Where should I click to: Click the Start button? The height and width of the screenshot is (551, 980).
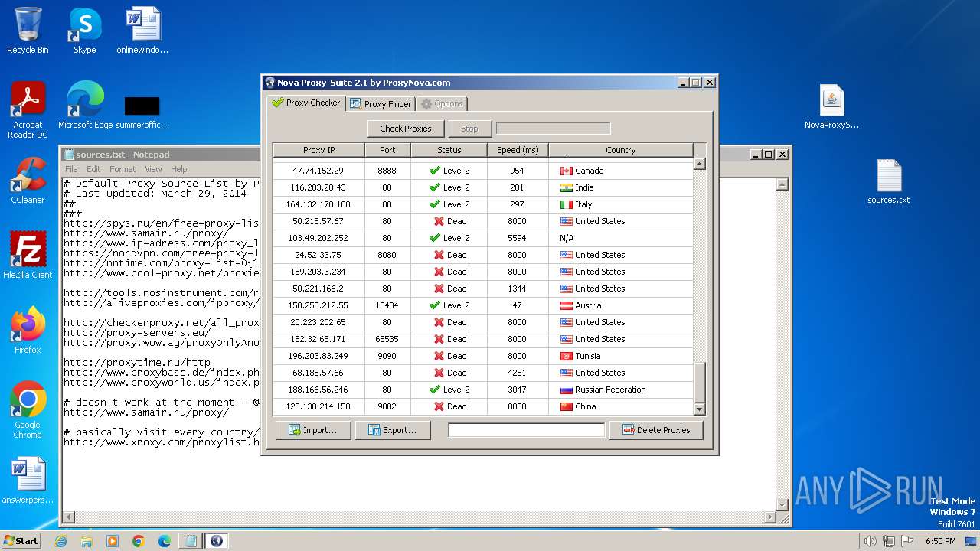pos(21,540)
